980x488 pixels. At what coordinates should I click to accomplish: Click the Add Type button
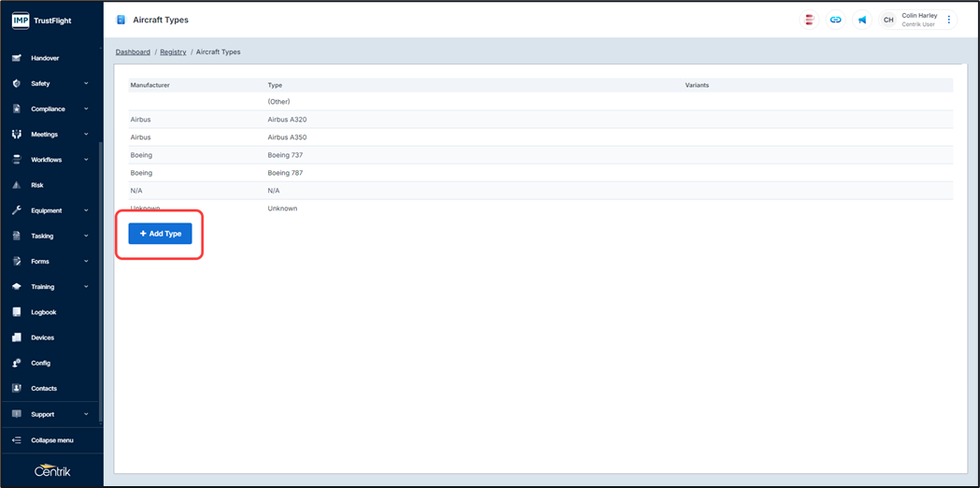tap(160, 234)
